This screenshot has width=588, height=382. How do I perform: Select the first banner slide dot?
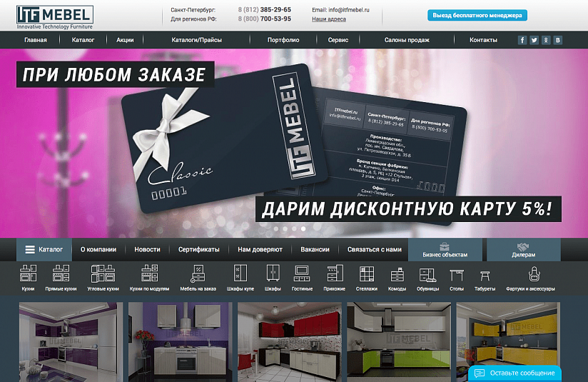click(276, 228)
